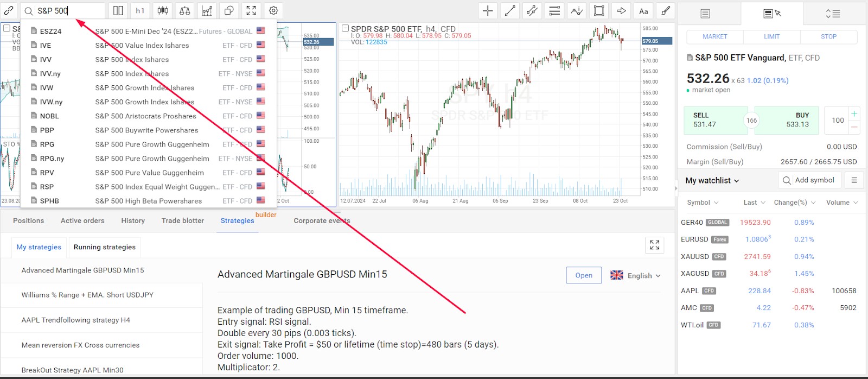Open chart settings gear icon
The width and height of the screenshot is (868, 379).
(x=273, y=10)
